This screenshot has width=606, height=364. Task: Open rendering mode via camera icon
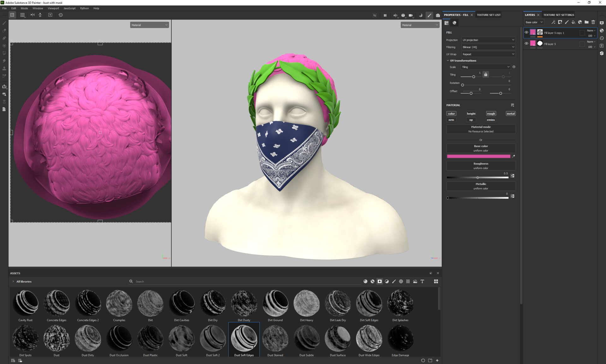coord(438,15)
